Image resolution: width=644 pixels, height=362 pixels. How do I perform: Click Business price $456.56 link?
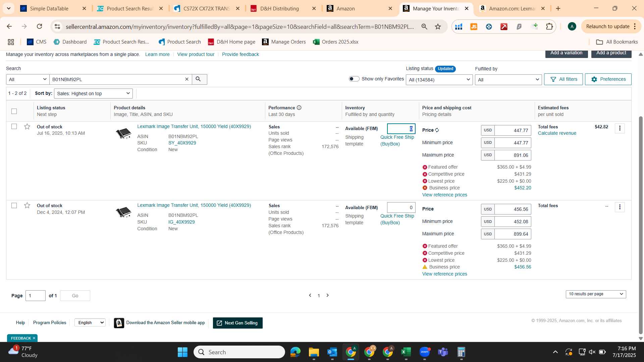click(523, 267)
